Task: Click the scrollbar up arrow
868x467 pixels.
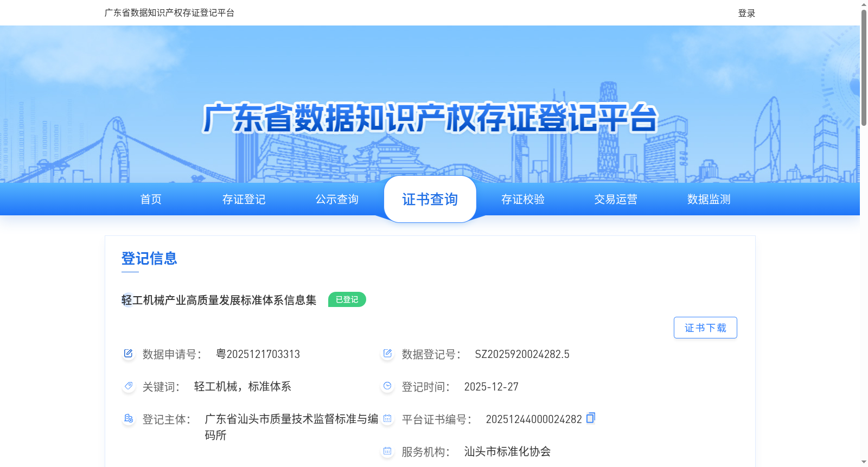Action: coord(864,4)
